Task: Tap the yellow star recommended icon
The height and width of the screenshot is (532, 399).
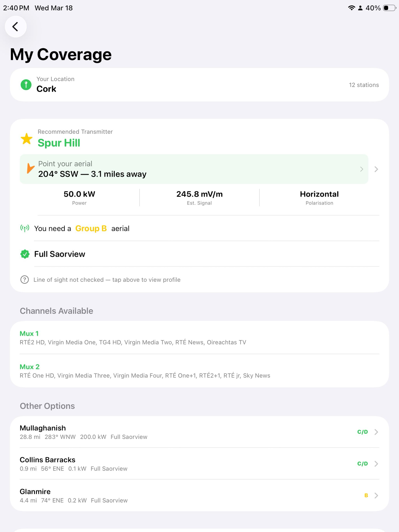Action: (x=26, y=139)
